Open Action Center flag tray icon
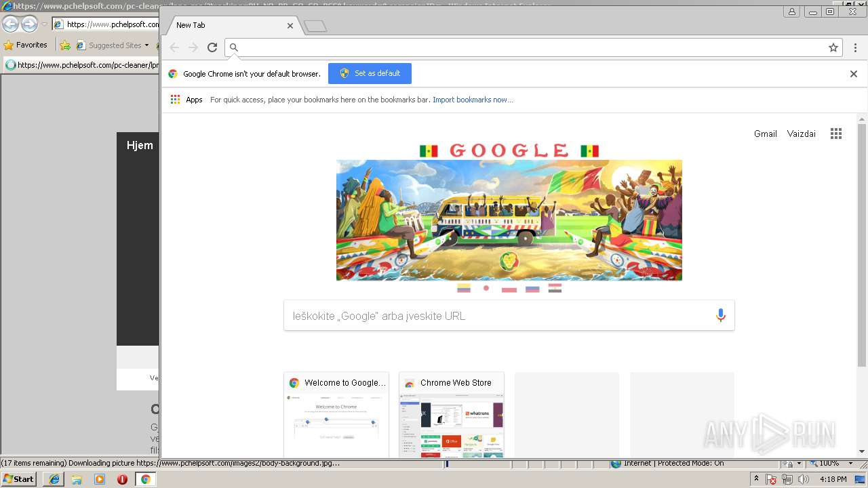 [x=772, y=479]
